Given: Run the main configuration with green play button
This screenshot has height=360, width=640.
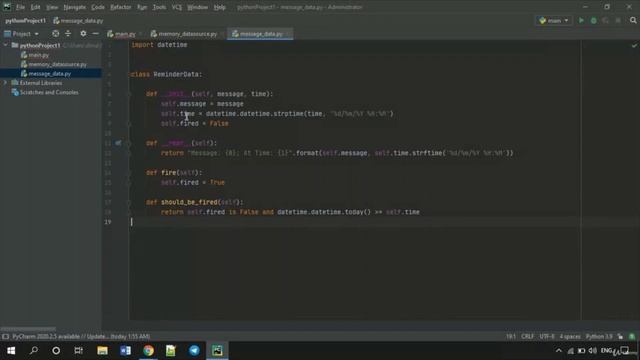Looking at the screenshot, I should (x=581, y=20).
